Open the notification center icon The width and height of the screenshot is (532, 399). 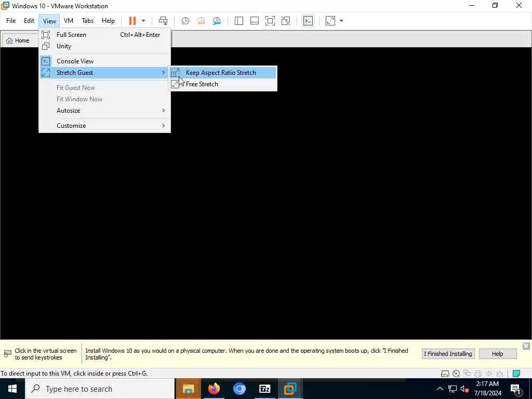pyautogui.click(x=516, y=389)
